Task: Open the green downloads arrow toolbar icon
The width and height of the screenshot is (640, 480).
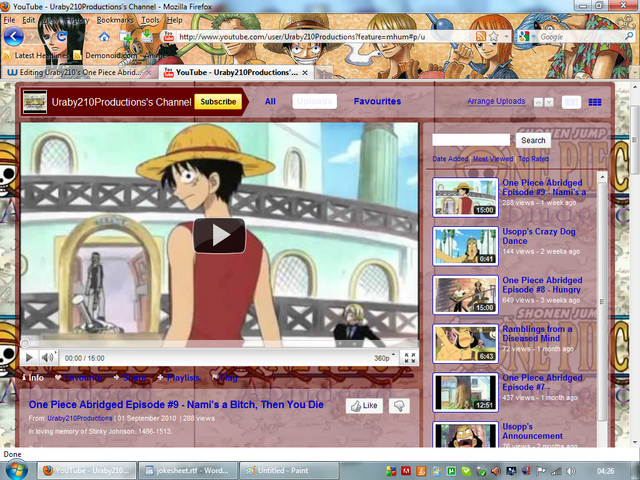Action: [x=147, y=37]
